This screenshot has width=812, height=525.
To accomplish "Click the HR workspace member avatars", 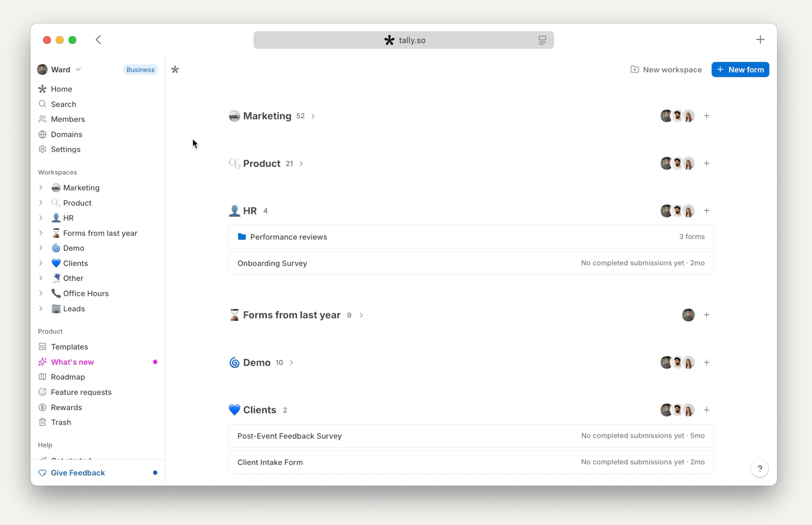I will 678,211.
